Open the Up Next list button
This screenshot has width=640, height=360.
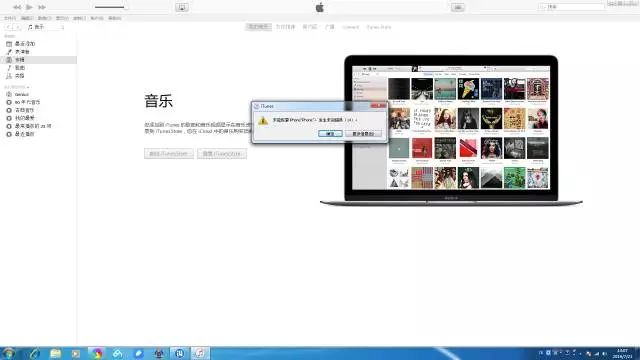click(x=458, y=7)
